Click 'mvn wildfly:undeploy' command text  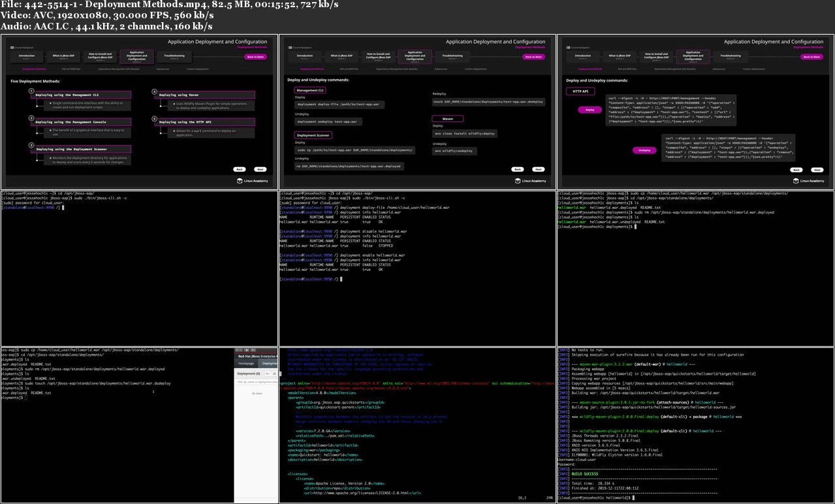click(x=454, y=151)
